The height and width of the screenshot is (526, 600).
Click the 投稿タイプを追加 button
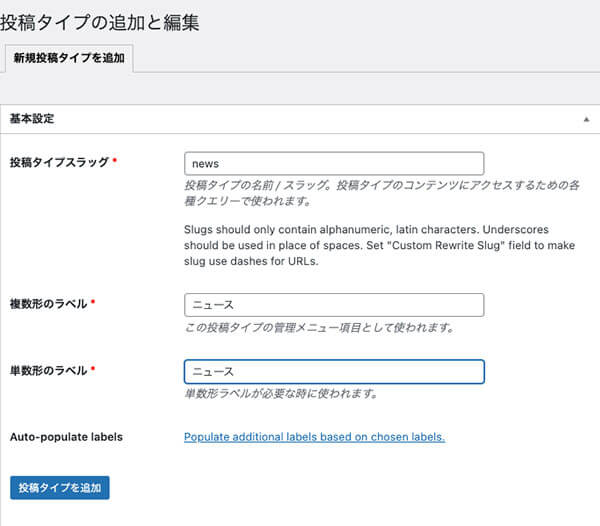(x=59, y=487)
